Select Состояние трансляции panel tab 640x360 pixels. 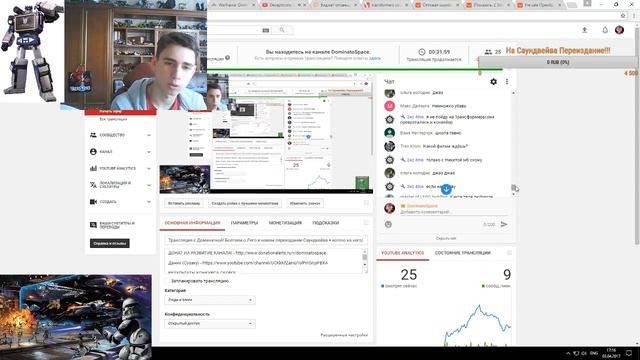[462, 253]
